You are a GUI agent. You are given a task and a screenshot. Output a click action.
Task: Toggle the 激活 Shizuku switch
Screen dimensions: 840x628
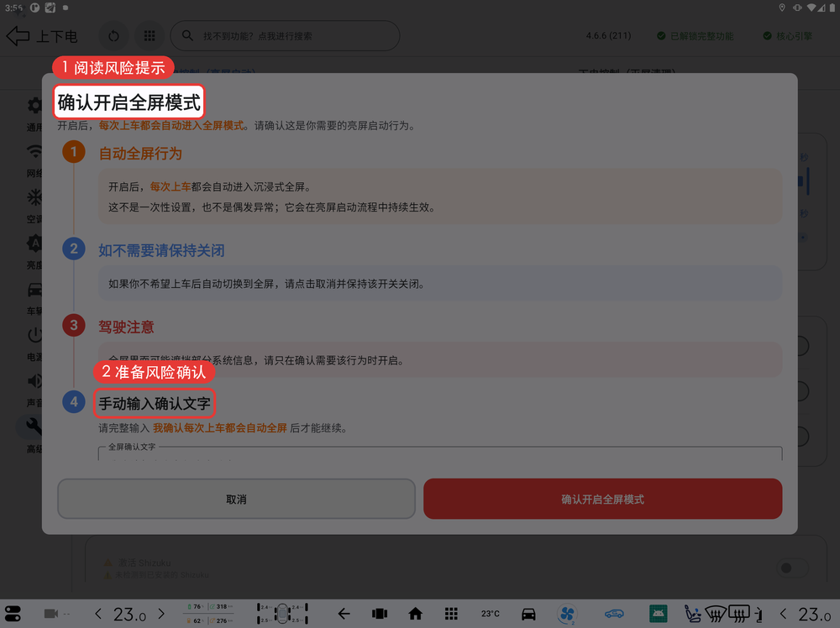pos(790,568)
